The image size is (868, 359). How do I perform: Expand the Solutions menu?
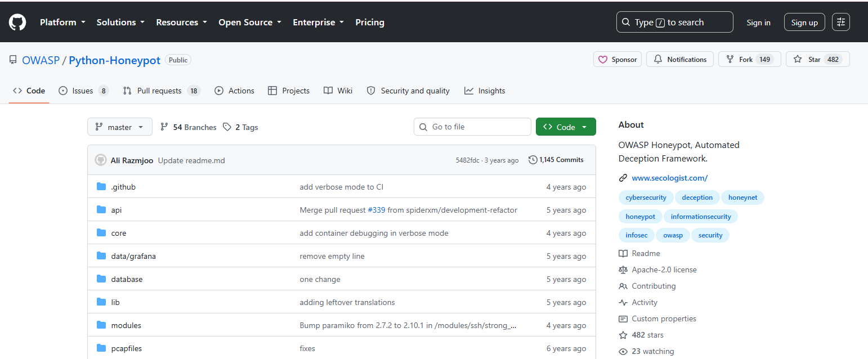[x=120, y=23]
